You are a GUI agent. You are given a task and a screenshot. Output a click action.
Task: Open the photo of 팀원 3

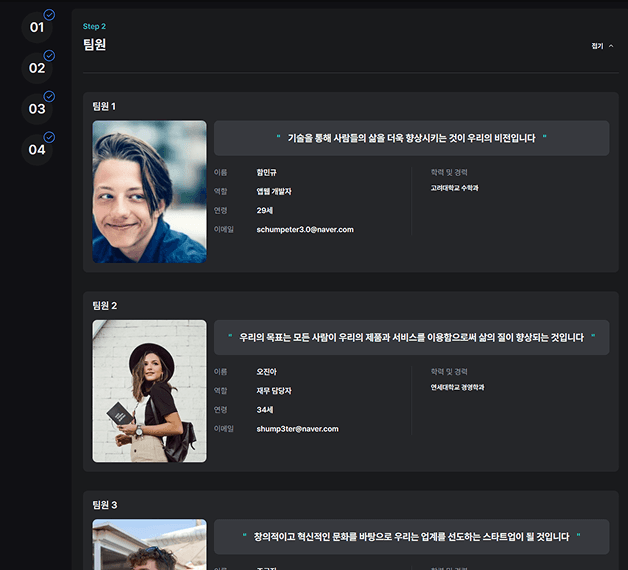click(149, 544)
